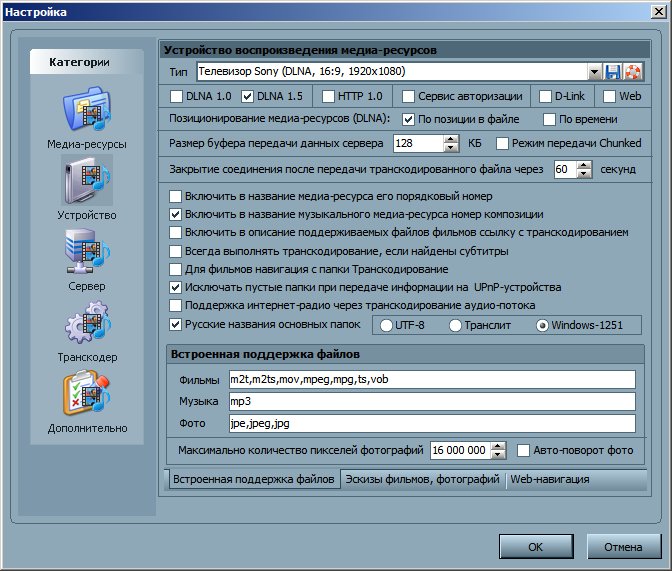Enable Поддержка интернет-радио checkbox
This screenshot has height=571, width=672.
click(x=175, y=305)
